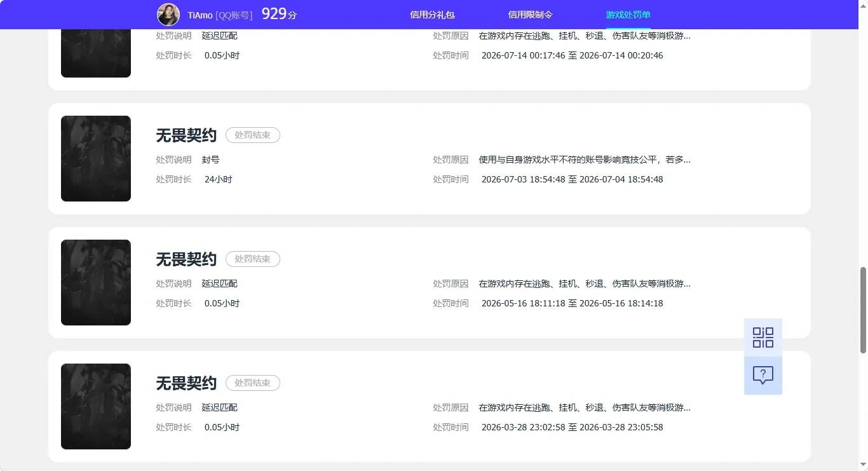Viewport: 868px width, 471px height.
Task: Click 无畏契约 title on the 2026-05-16 card
Action: (x=186, y=259)
